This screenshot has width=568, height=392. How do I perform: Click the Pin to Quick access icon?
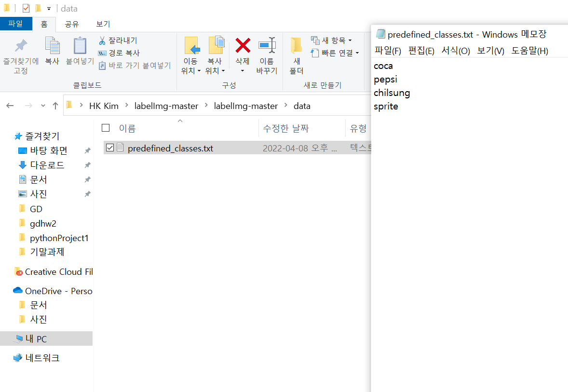[21, 46]
